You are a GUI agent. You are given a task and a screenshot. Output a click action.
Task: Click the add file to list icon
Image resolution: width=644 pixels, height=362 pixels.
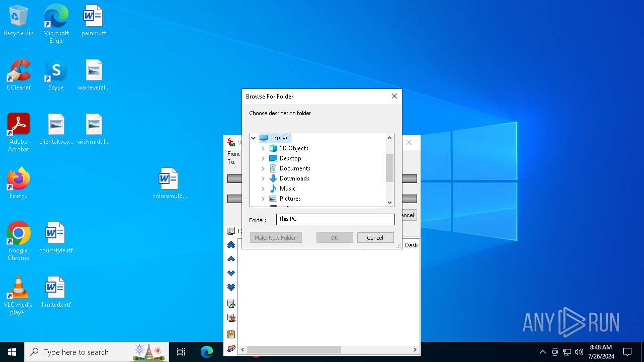point(231,304)
